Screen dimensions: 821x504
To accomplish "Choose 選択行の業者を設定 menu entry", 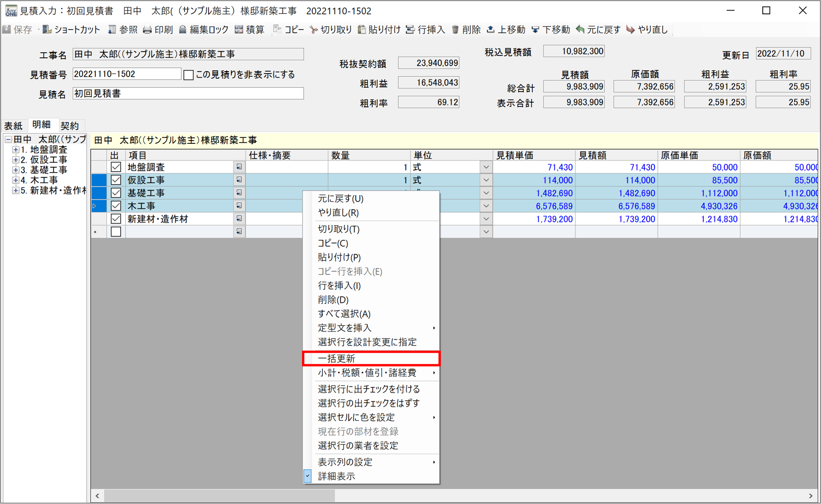I will coord(358,446).
